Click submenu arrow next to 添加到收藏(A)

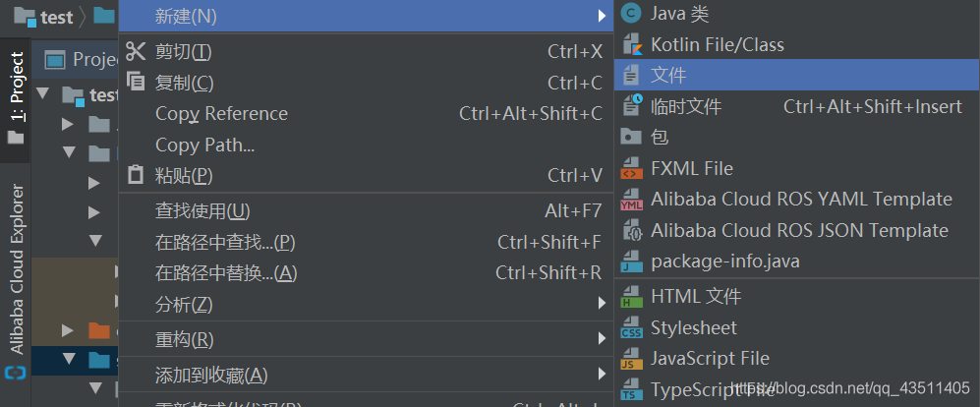pos(602,376)
